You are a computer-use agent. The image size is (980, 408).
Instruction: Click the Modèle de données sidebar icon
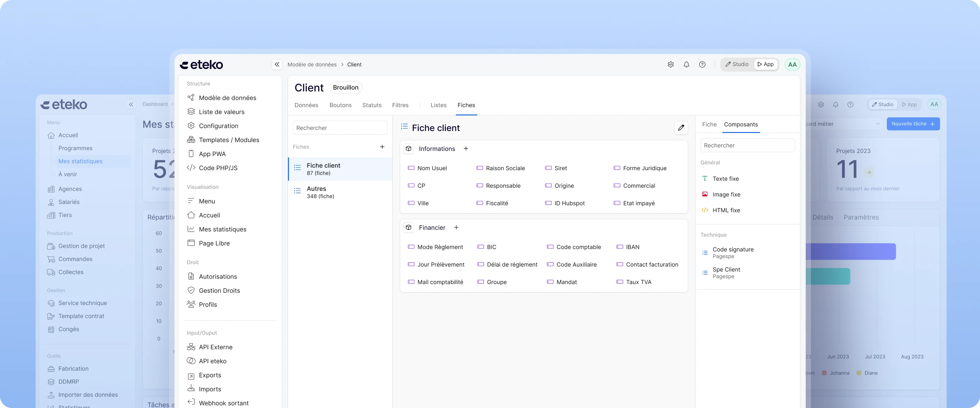click(x=191, y=98)
